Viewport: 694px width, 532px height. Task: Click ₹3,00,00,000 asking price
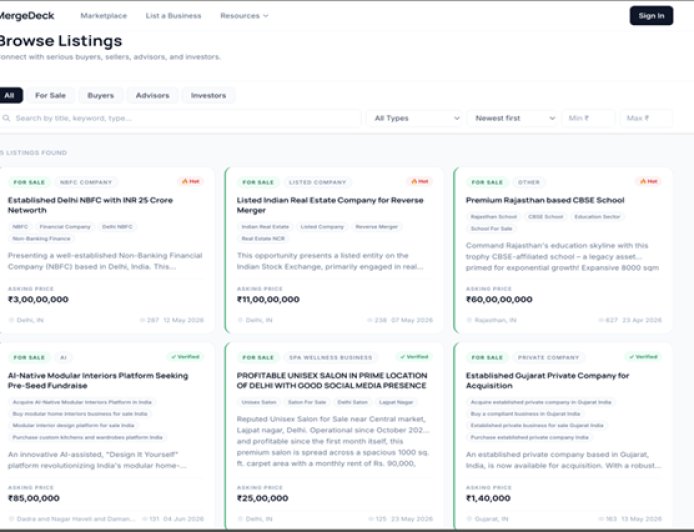[38, 299]
